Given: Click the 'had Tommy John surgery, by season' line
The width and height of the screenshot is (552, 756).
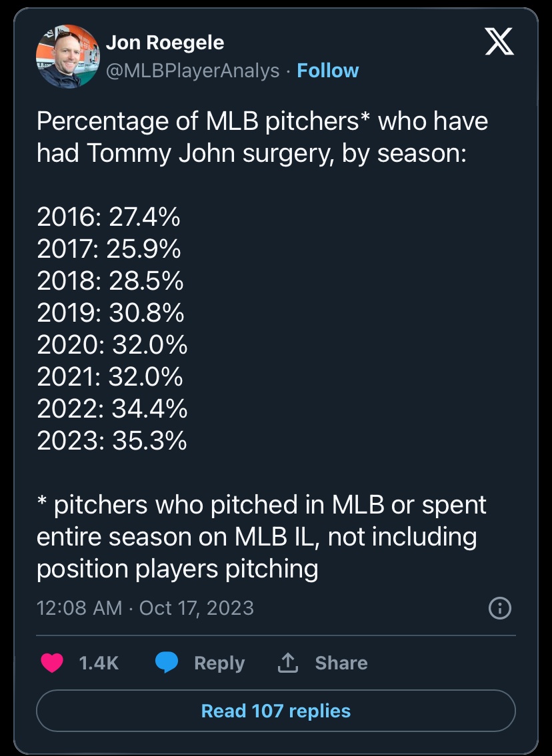Looking at the screenshot, I should point(251,153).
